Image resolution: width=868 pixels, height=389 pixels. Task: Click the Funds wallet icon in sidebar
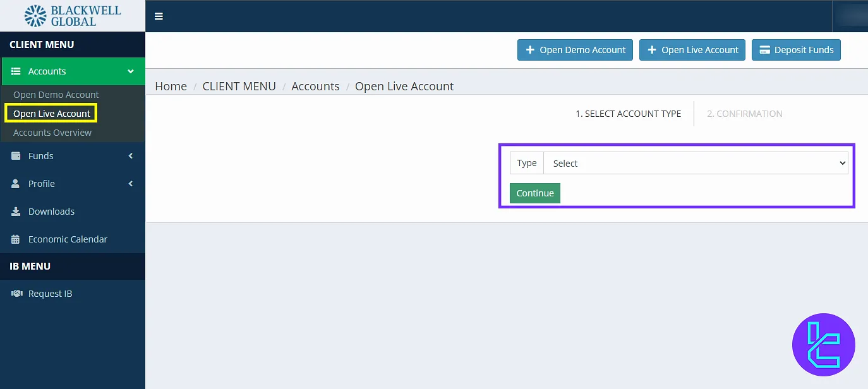click(x=16, y=156)
